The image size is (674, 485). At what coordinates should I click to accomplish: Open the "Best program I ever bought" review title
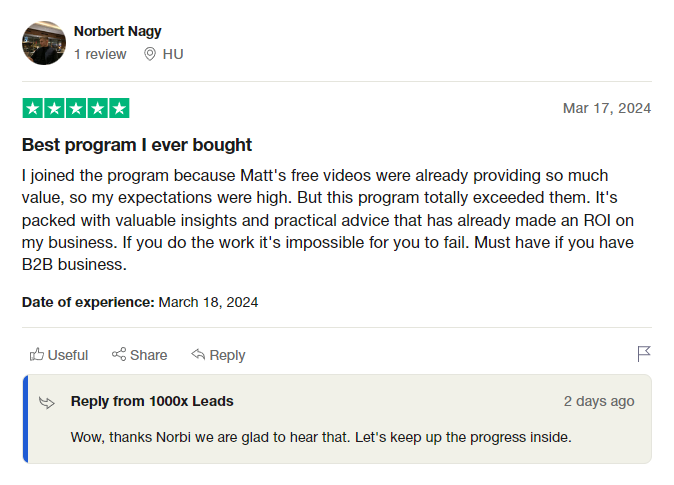tap(137, 145)
